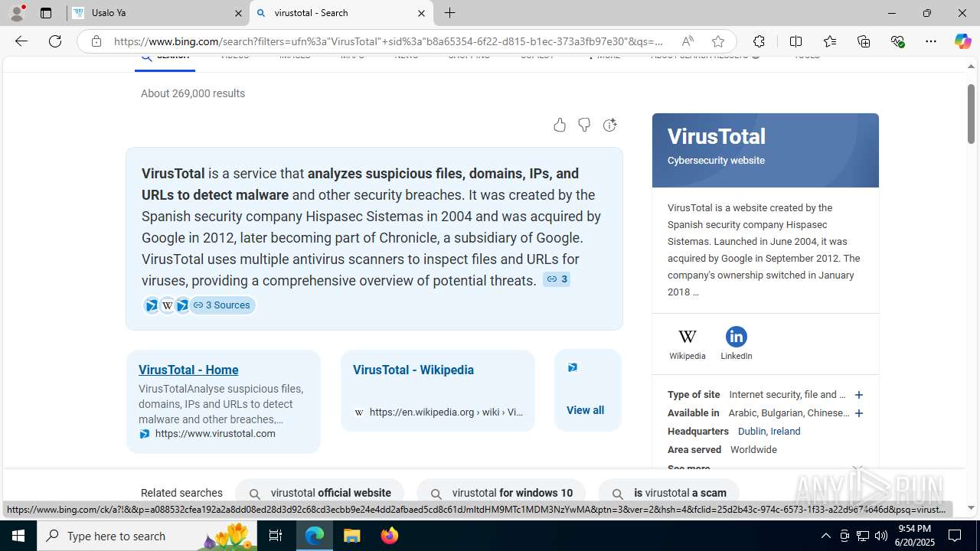Open Task View on taskbar
980x551 pixels.
click(276, 536)
